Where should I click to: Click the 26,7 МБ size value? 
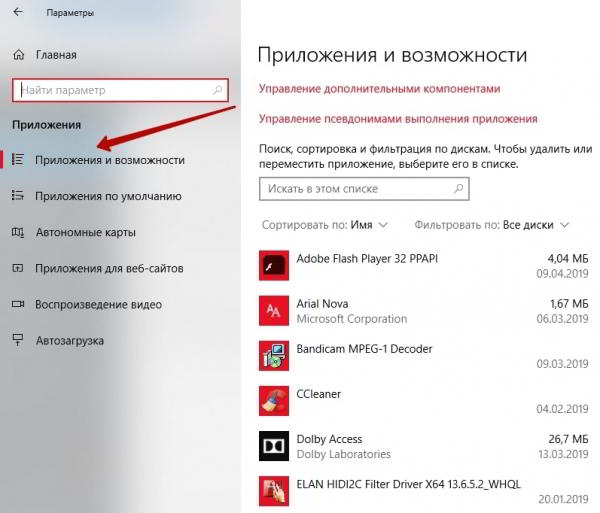pos(568,439)
